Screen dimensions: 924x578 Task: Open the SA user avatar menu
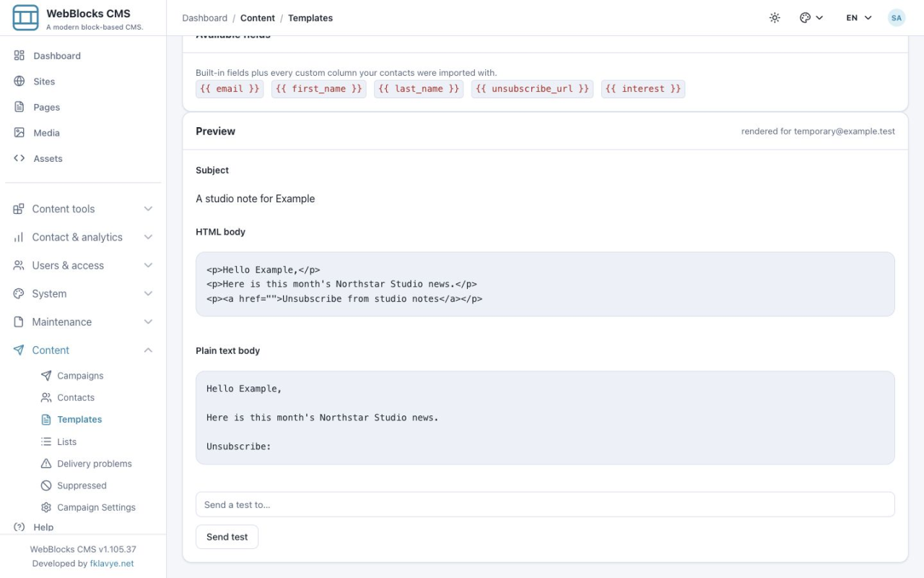click(897, 18)
